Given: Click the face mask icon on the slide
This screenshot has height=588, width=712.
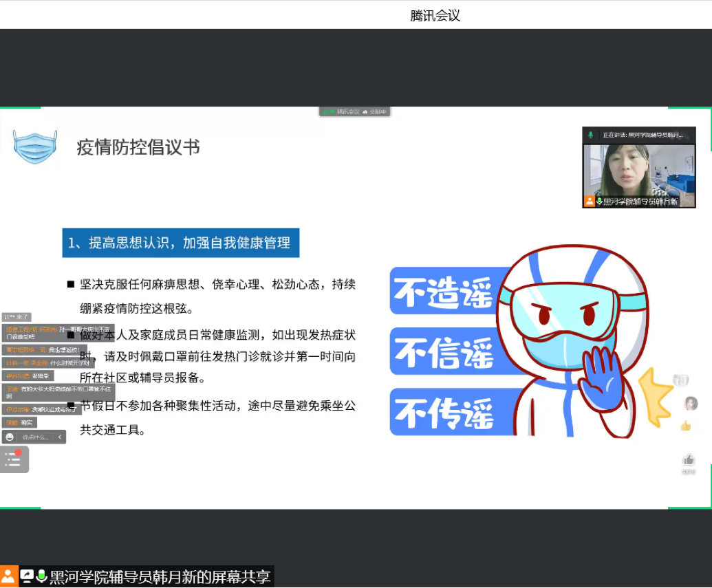Looking at the screenshot, I should [x=36, y=146].
